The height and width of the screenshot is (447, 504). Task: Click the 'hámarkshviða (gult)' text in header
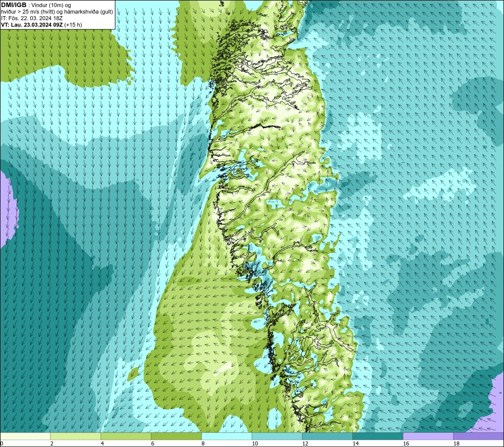tap(89, 12)
